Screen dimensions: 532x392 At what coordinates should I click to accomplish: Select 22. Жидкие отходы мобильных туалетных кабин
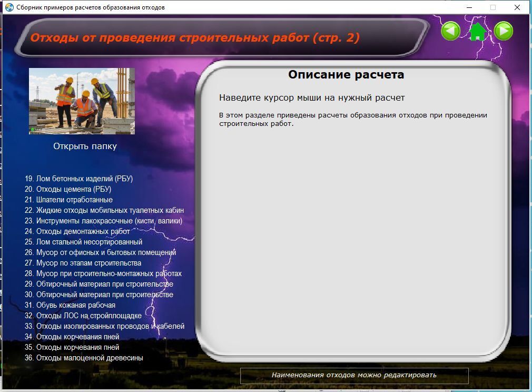(x=104, y=210)
